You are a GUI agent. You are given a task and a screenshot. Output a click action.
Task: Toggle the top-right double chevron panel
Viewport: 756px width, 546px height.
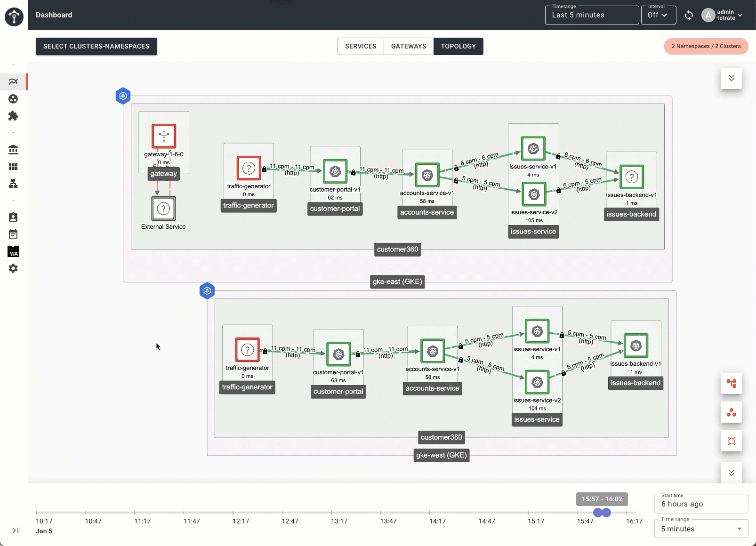point(731,78)
